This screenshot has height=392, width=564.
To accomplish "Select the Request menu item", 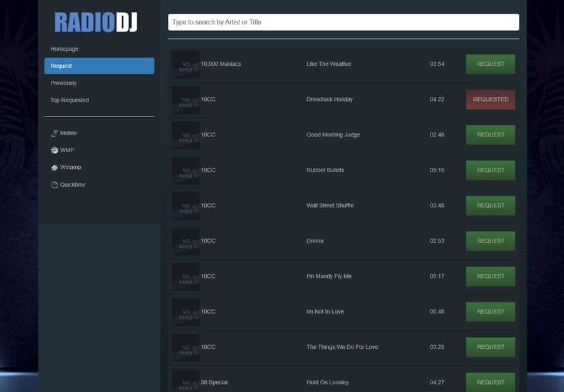I will tap(99, 66).
